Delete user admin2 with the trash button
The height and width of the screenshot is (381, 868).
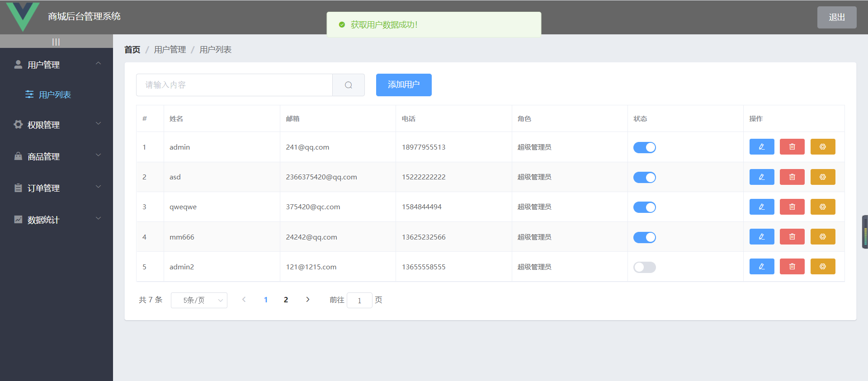click(x=792, y=267)
